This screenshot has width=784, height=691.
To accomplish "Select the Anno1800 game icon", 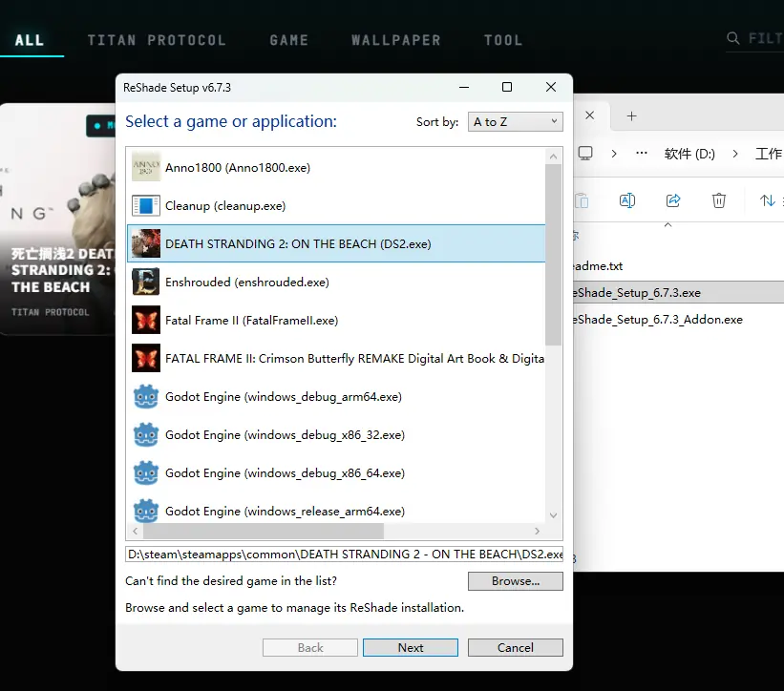I will (x=145, y=167).
